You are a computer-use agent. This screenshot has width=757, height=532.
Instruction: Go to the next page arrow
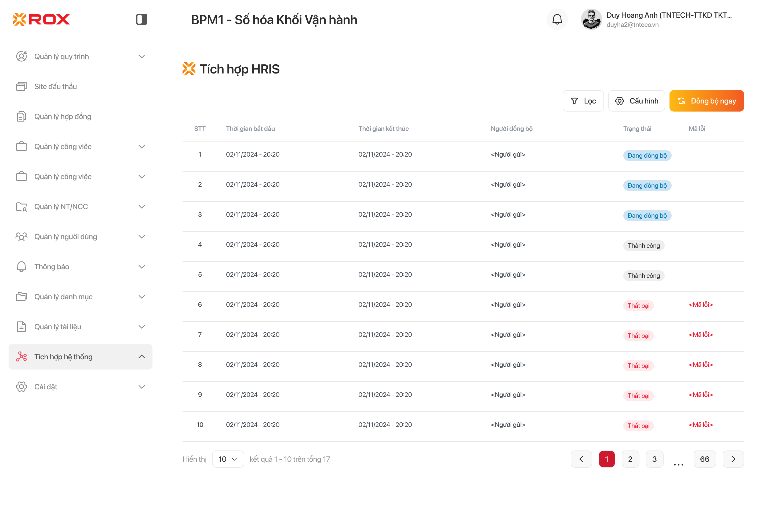click(733, 459)
